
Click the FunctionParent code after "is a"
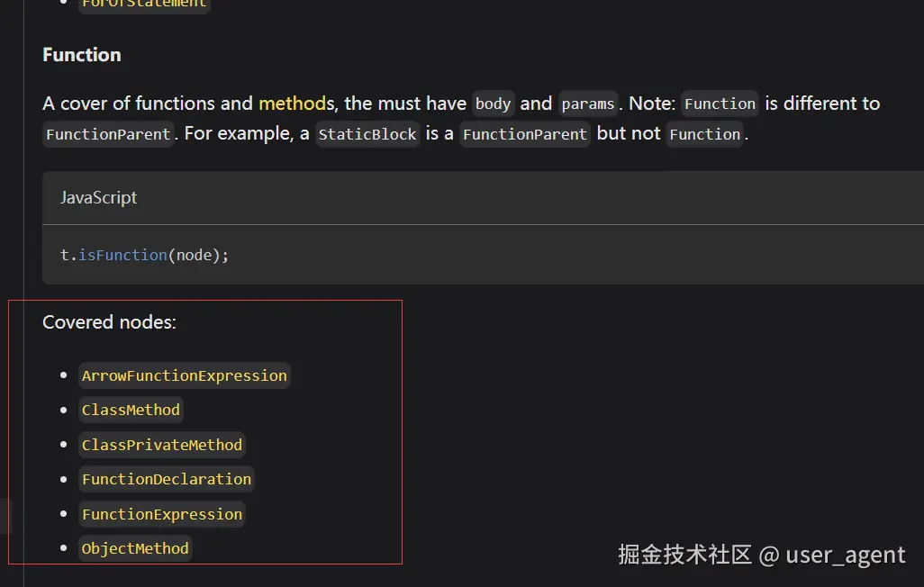point(525,134)
